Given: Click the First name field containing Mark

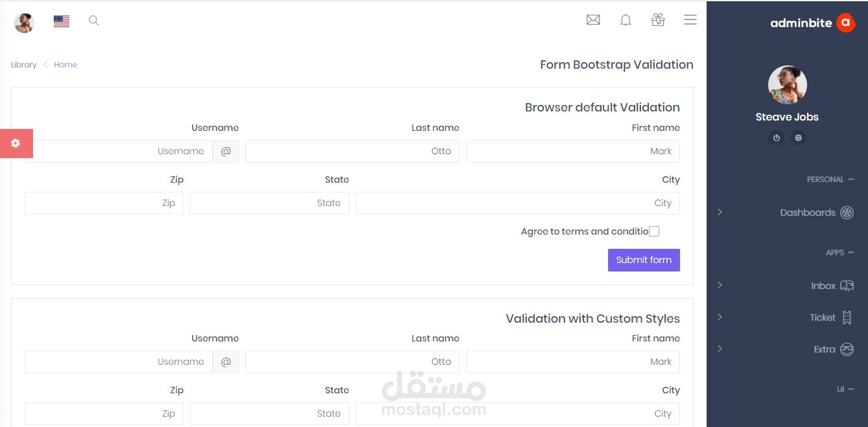Looking at the screenshot, I should click(x=572, y=151).
